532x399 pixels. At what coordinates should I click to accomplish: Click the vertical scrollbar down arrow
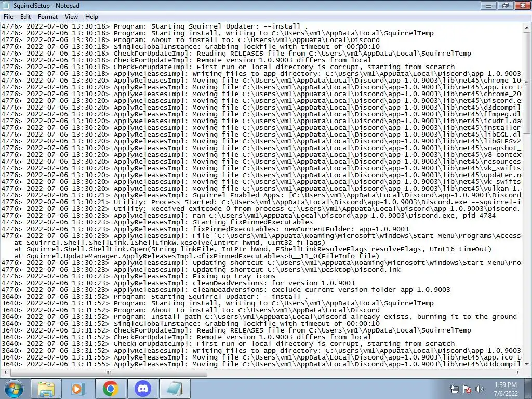(527, 364)
